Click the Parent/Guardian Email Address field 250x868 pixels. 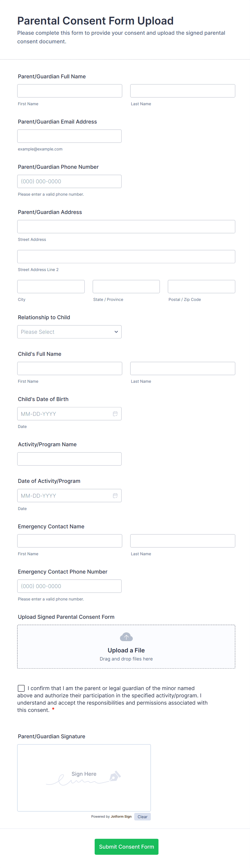(69, 136)
